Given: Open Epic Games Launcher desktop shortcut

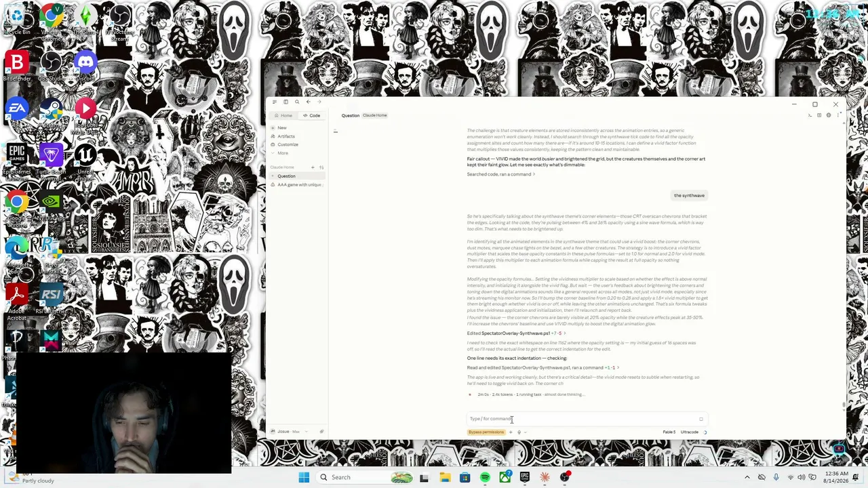Looking at the screenshot, I should coord(17,160).
